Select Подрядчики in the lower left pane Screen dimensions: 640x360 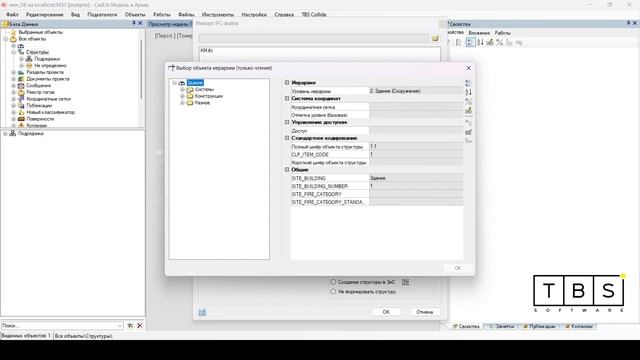pyautogui.click(x=31, y=134)
